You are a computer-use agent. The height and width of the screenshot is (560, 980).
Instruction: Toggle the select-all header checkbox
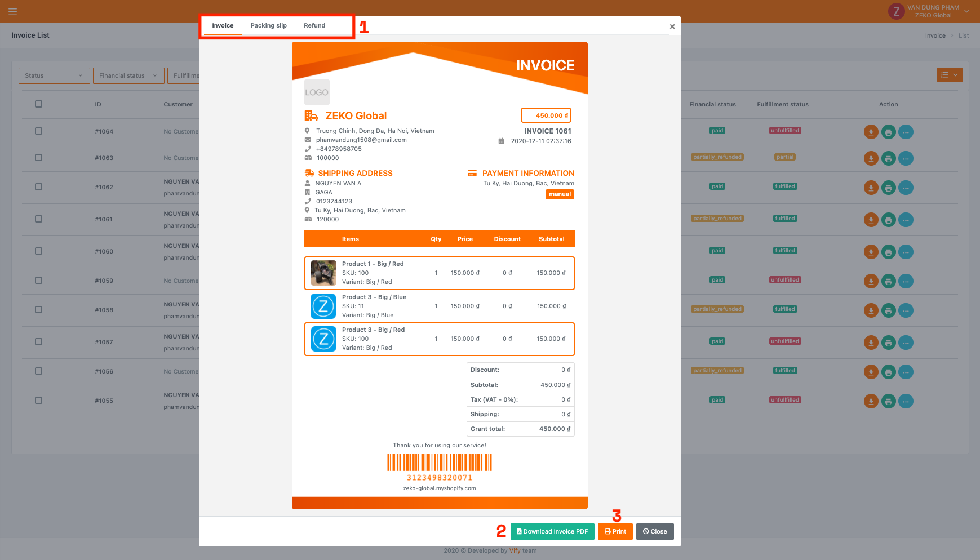point(38,104)
